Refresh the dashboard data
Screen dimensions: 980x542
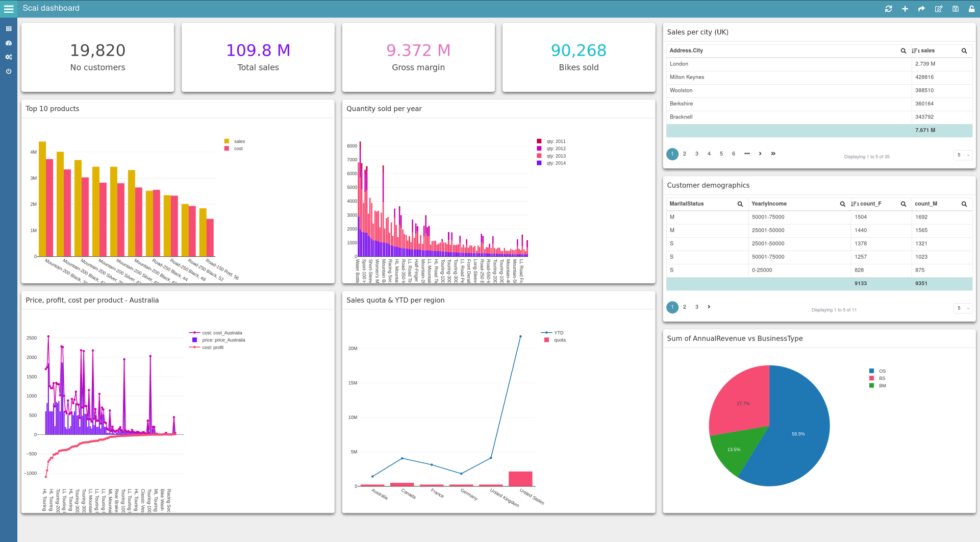889,9
